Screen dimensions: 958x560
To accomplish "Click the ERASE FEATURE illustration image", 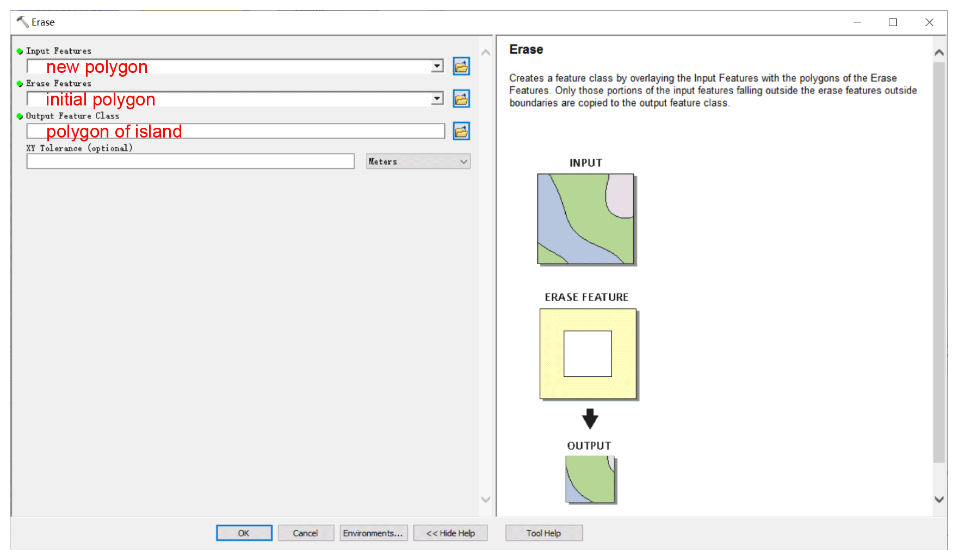I will pos(588,354).
